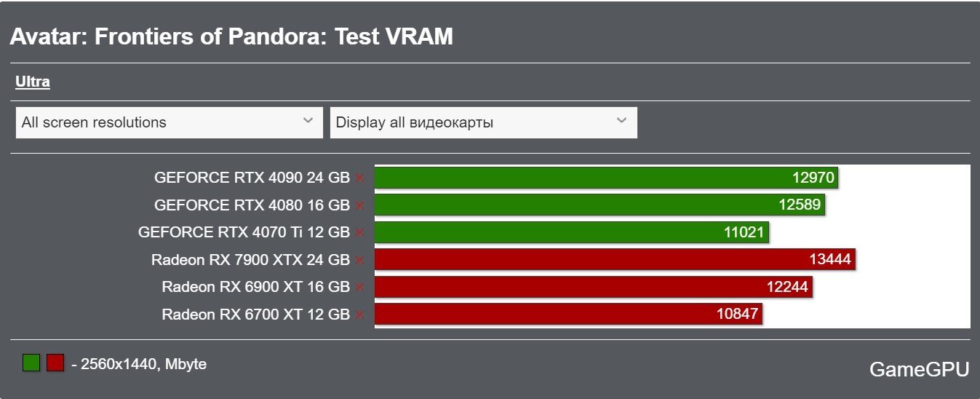Screen dimensions: 980x399
Task: Click the red legend color square
Action: coord(55,363)
